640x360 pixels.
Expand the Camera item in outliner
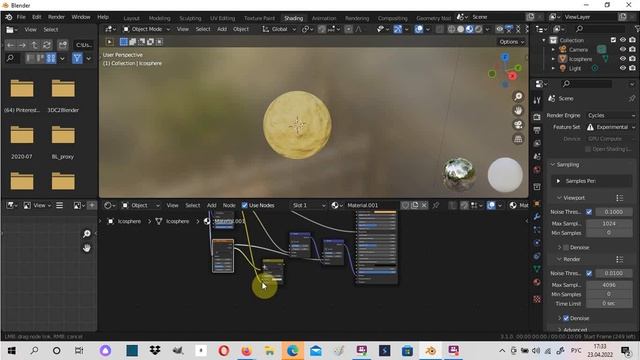[553, 49]
